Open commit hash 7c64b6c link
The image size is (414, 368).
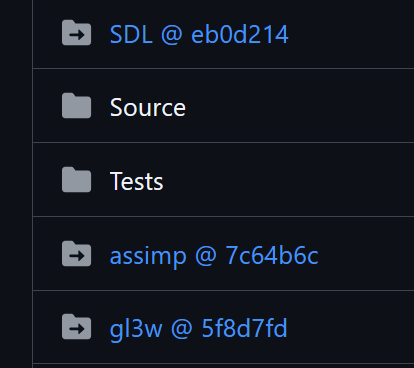(x=272, y=256)
